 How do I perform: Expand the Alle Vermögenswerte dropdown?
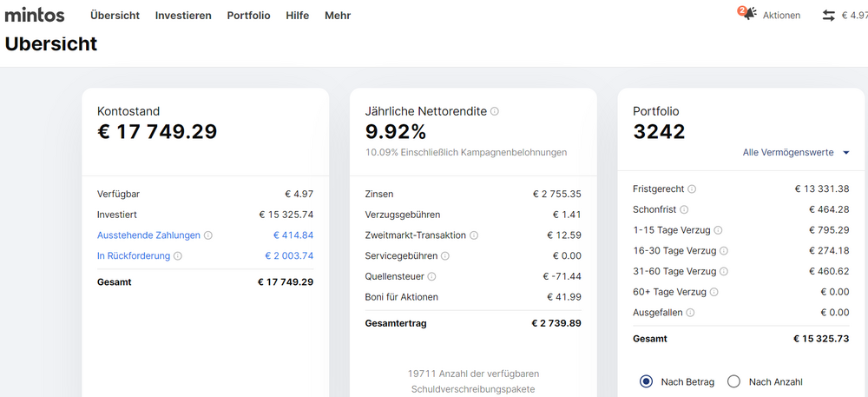(795, 153)
